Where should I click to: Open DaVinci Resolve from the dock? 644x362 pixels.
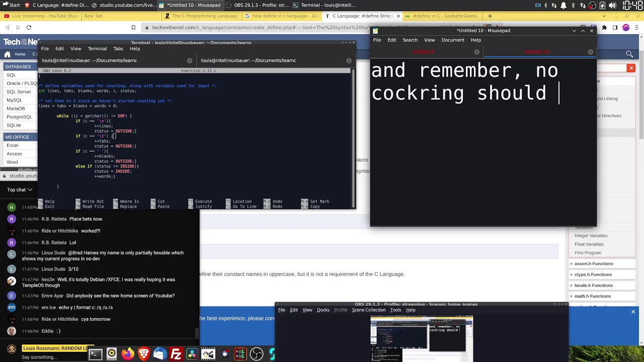pos(192,354)
